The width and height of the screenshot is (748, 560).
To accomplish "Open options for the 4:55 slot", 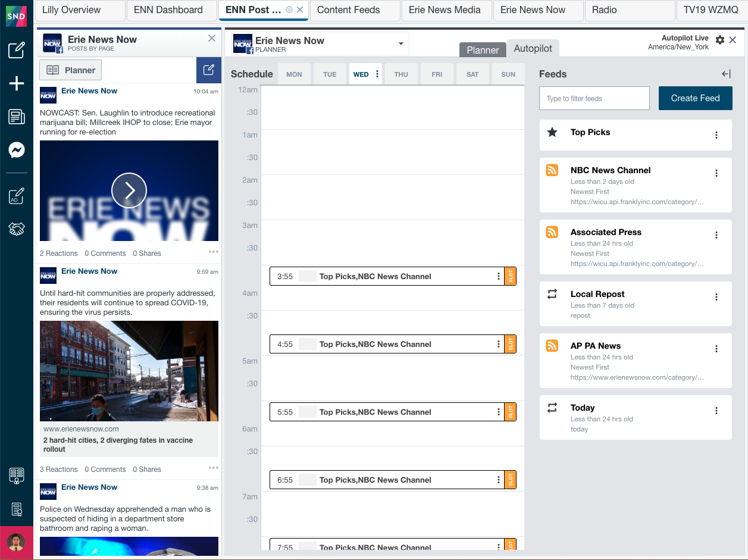I will click(x=499, y=344).
